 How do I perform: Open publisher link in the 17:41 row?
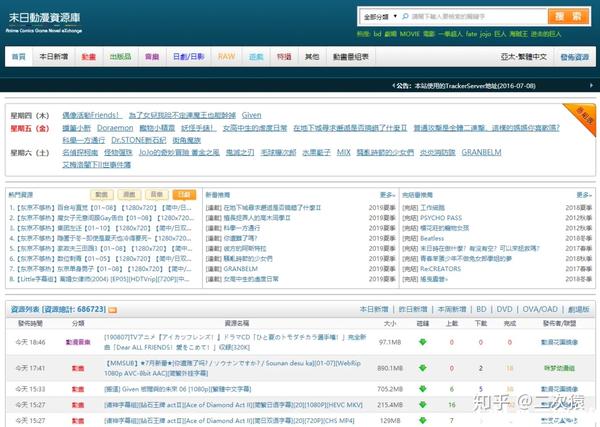(559, 368)
